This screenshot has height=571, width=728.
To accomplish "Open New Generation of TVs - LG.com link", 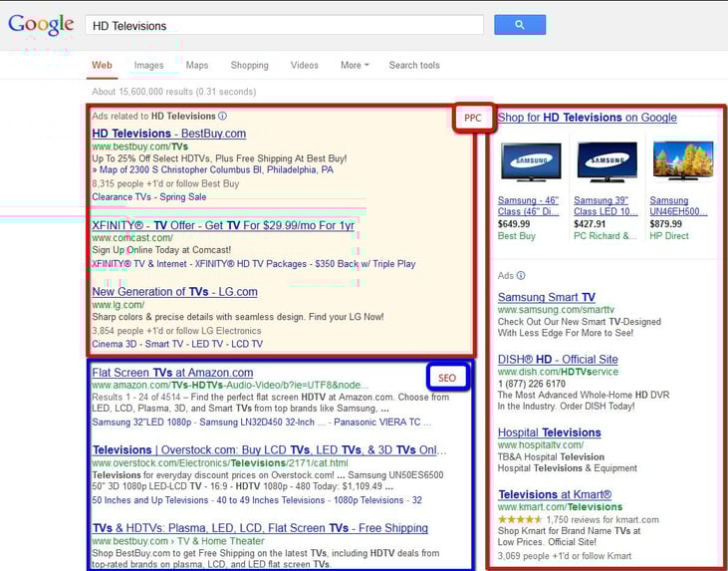I will 174,292.
